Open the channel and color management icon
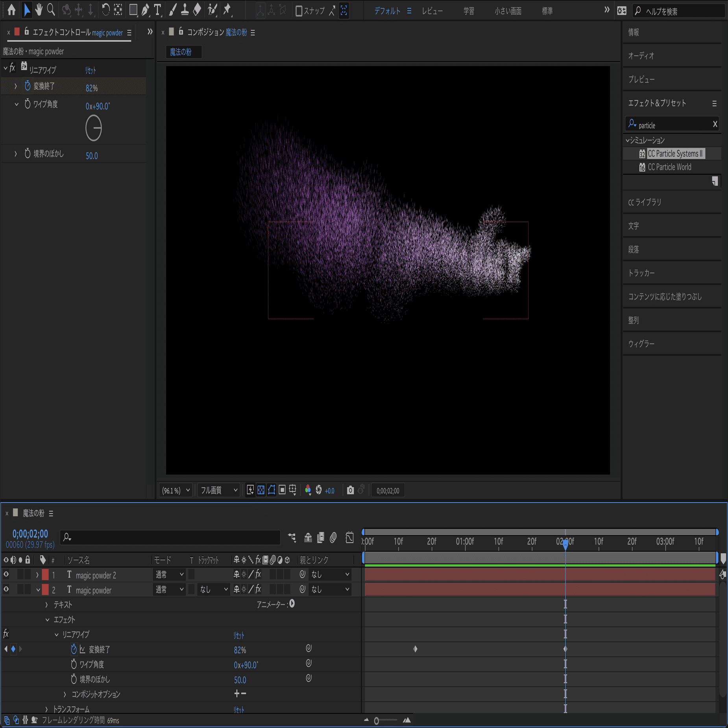The image size is (728, 728). point(308,490)
